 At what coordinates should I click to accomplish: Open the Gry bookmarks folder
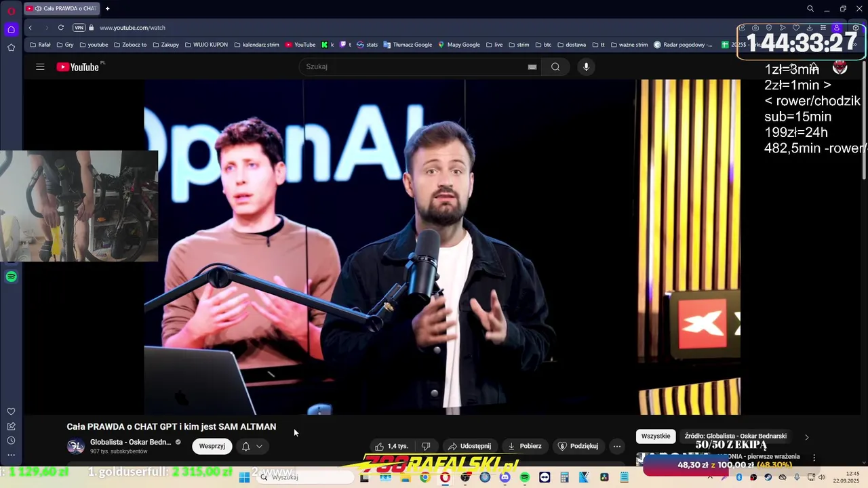click(x=65, y=45)
